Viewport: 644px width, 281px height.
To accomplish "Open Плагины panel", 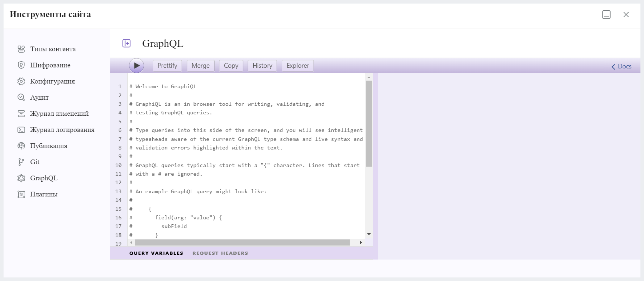I will pyautogui.click(x=44, y=194).
